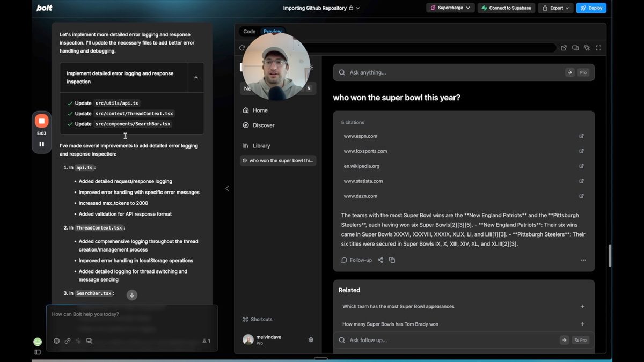Click the '5 citations' label

pos(353,123)
